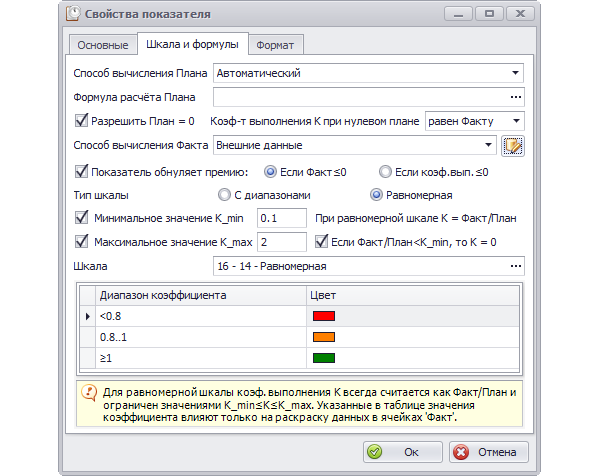Click ellipsis button in Шкала field

[516, 266]
